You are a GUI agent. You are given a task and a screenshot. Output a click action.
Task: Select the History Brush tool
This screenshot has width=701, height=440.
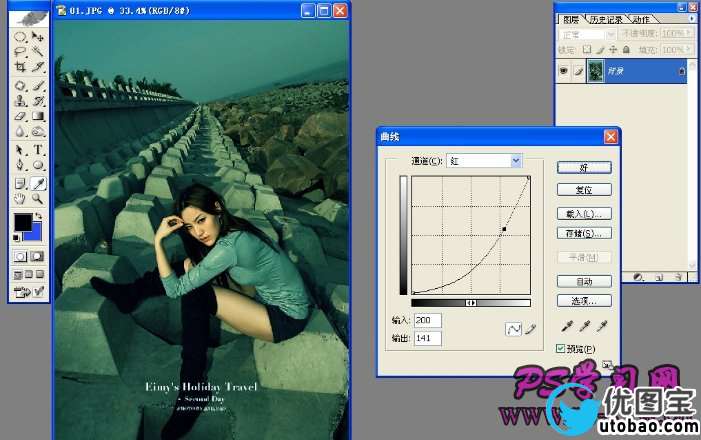(x=38, y=101)
